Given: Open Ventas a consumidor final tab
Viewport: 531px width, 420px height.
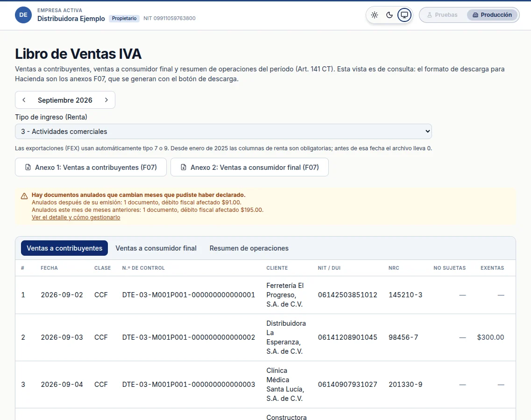Looking at the screenshot, I should [x=156, y=248].
